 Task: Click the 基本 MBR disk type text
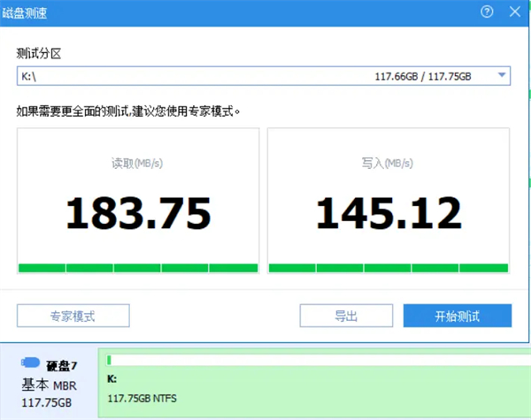[51, 384]
